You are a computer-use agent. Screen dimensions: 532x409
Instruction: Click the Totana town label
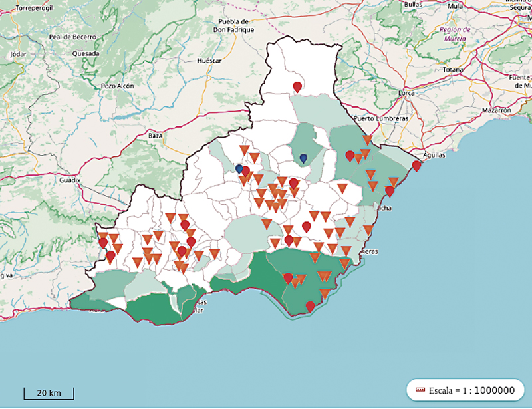click(452, 69)
